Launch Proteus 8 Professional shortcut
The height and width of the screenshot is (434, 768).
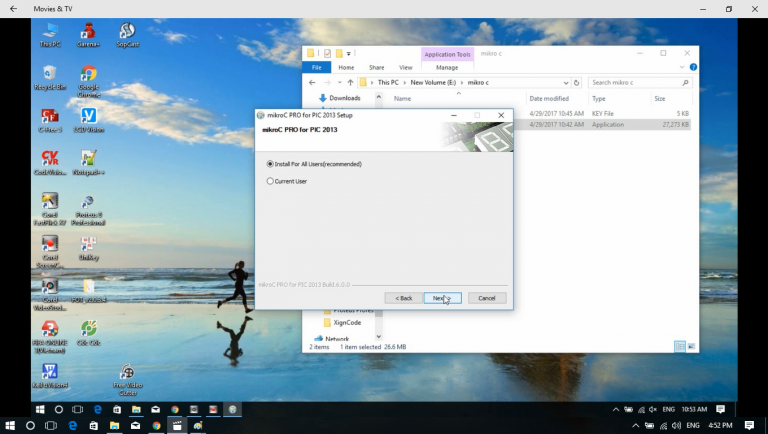click(x=88, y=210)
